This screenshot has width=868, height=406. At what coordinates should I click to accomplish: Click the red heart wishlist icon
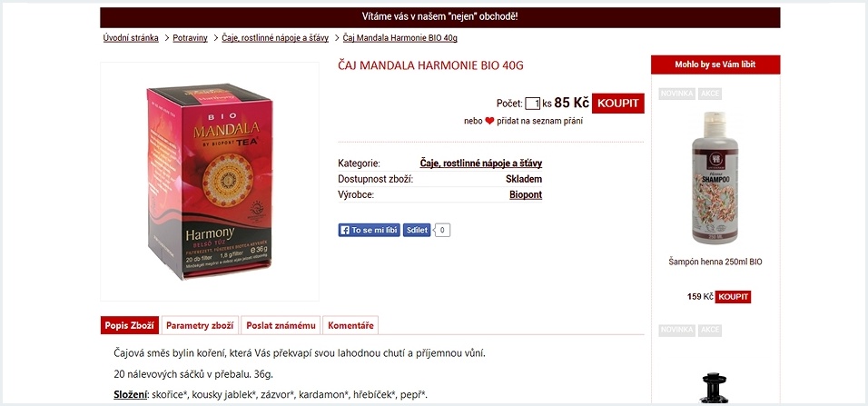point(489,122)
